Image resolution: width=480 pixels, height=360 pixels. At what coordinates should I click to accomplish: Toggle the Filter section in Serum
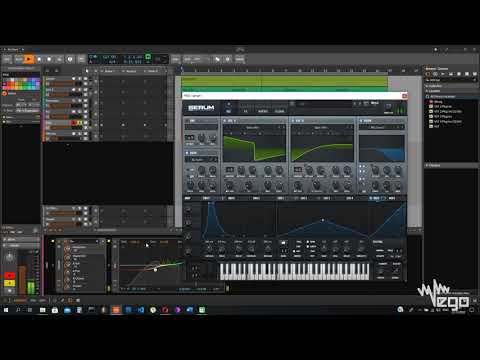[x=361, y=120]
